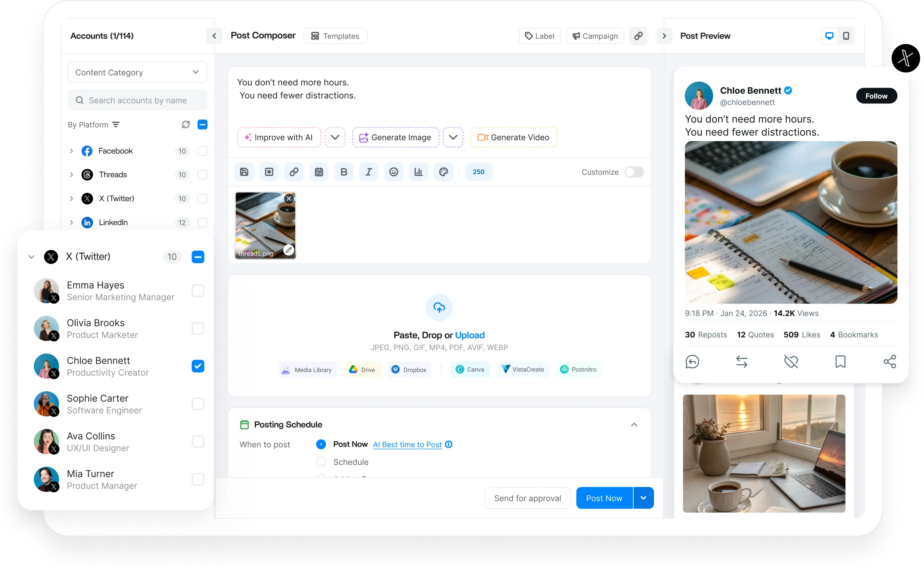924x576 pixels.
Task: Check the Facebook platform checkbox
Action: point(202,151)
